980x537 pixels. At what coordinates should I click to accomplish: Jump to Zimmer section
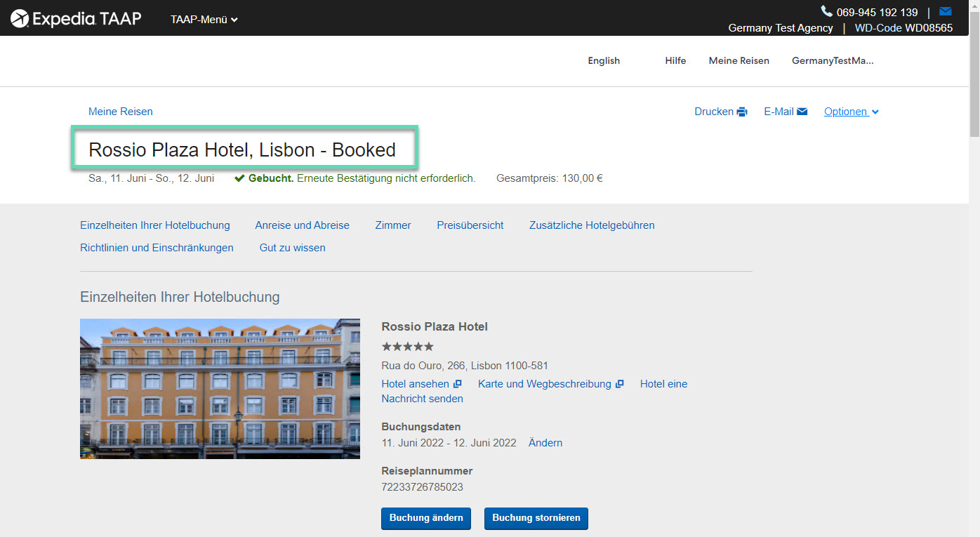coord(393,225)
